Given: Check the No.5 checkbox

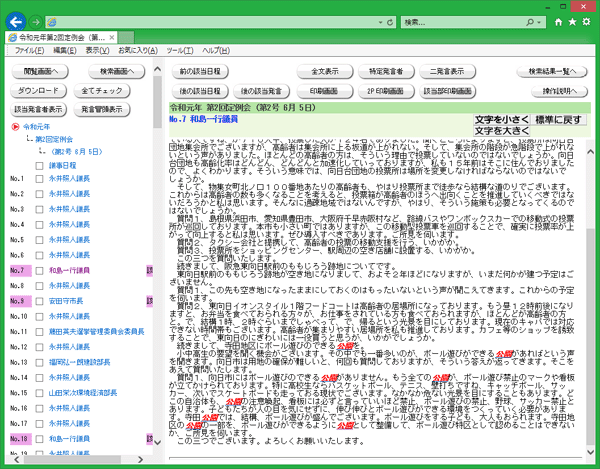Looking at the screenshot, I should [39, 240].
